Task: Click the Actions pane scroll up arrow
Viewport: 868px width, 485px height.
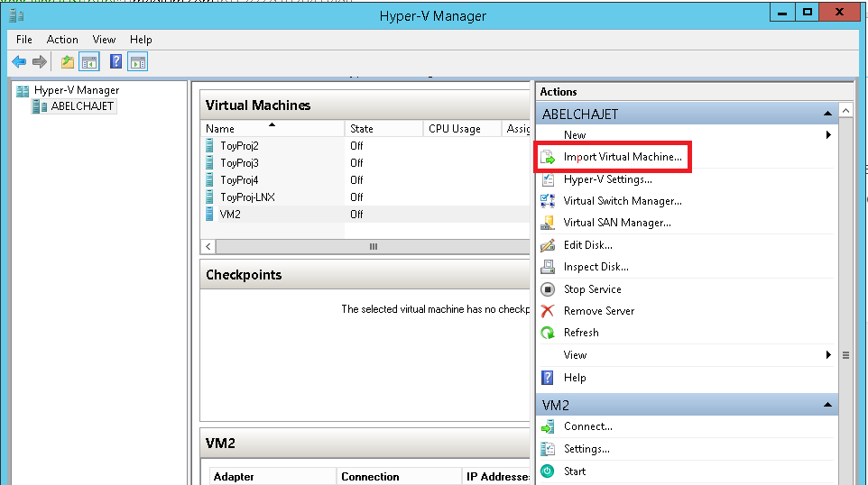Action: 845,111
